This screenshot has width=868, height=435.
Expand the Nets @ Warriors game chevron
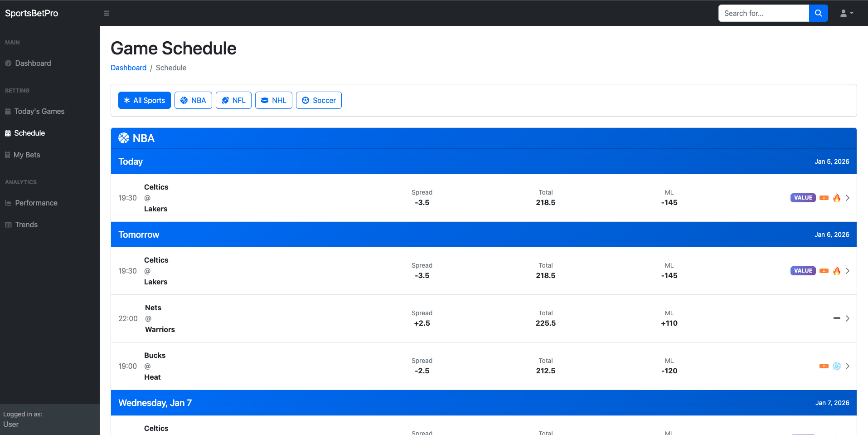pyautogui.click(x=847, y=318)
